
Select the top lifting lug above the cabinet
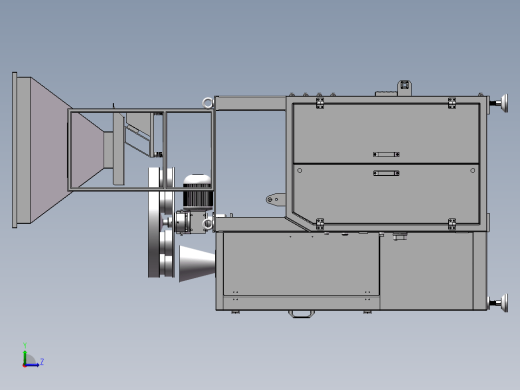pyautogui.click(x=404, y=87)
